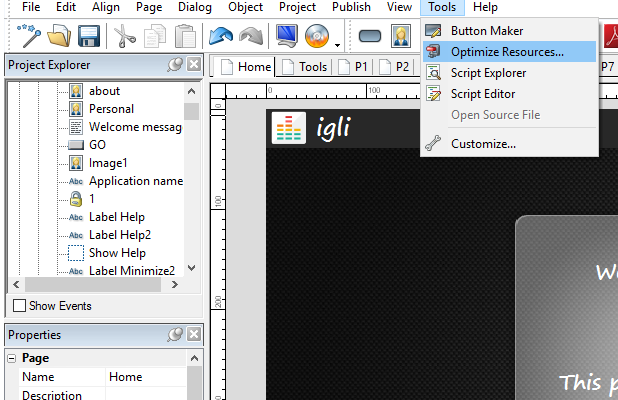Collapse the Page properties section
The height and width of the screenshot is (400, 618).
pyautogui.click(x=12, y=358)
